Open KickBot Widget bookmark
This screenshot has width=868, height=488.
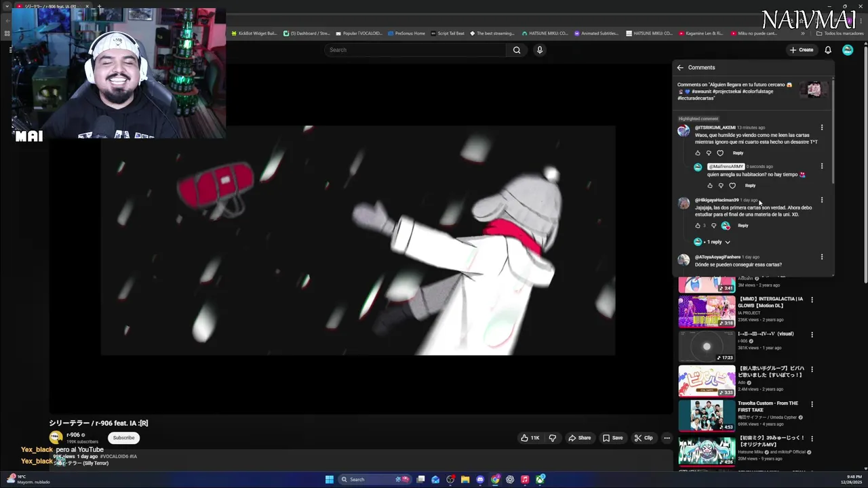(x=254, y=33)
